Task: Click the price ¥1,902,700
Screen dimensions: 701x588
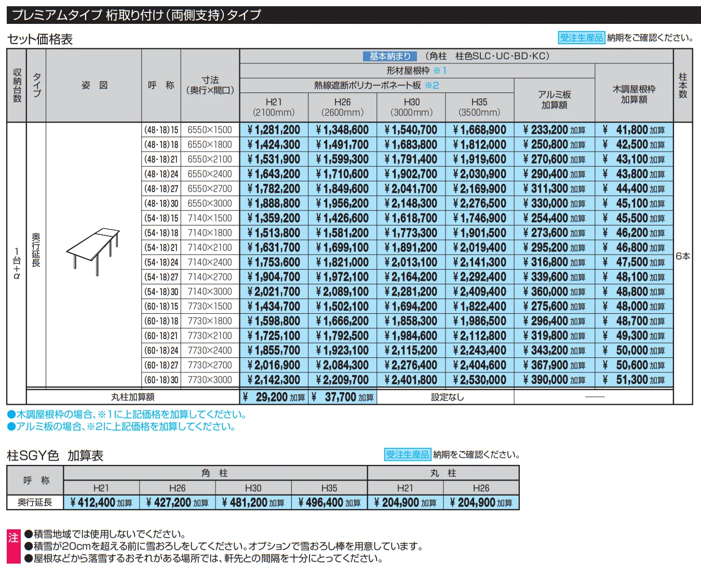Action: click(x=411, y=174)
